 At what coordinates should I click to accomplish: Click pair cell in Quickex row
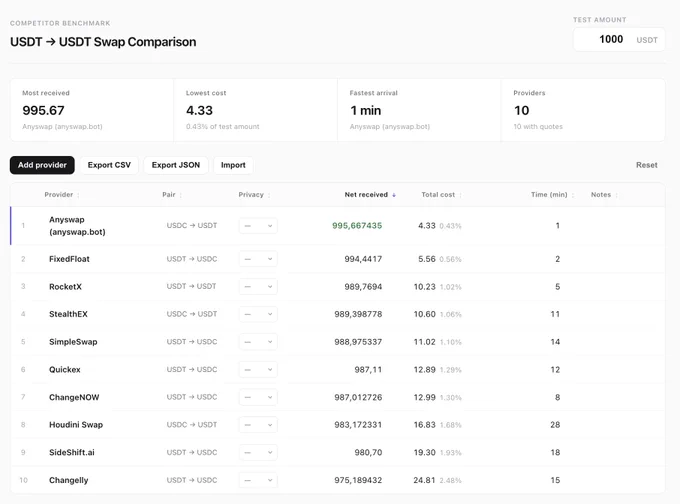click(192, 370)
